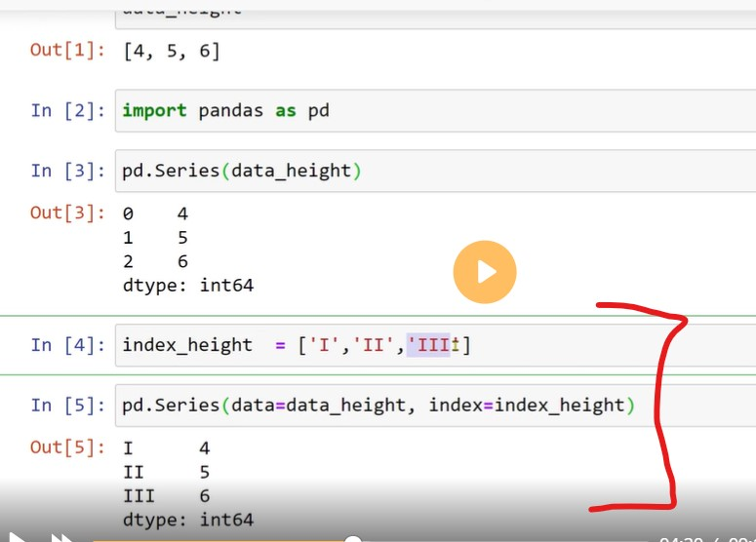Viewport: 756px width, 542px height.
Task: Click the In [5] prompt label
Action: point(67,405)
